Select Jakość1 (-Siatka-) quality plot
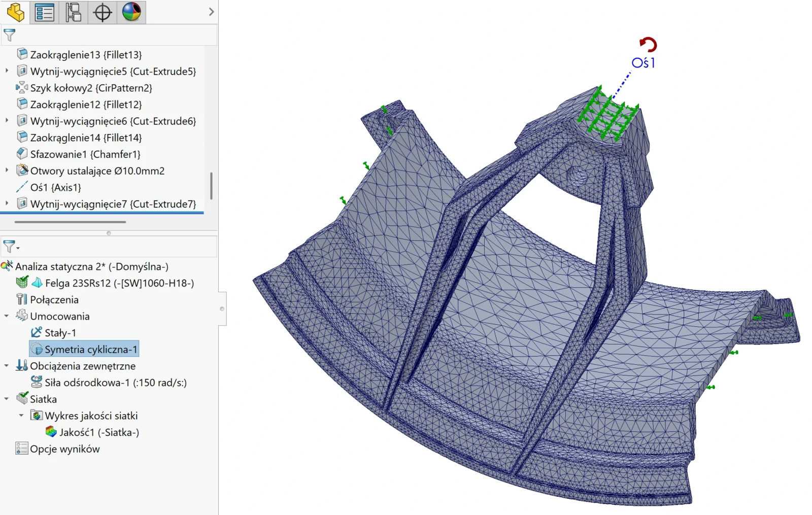This screenshot has width=812, height=515. click(x=99, y=432)
